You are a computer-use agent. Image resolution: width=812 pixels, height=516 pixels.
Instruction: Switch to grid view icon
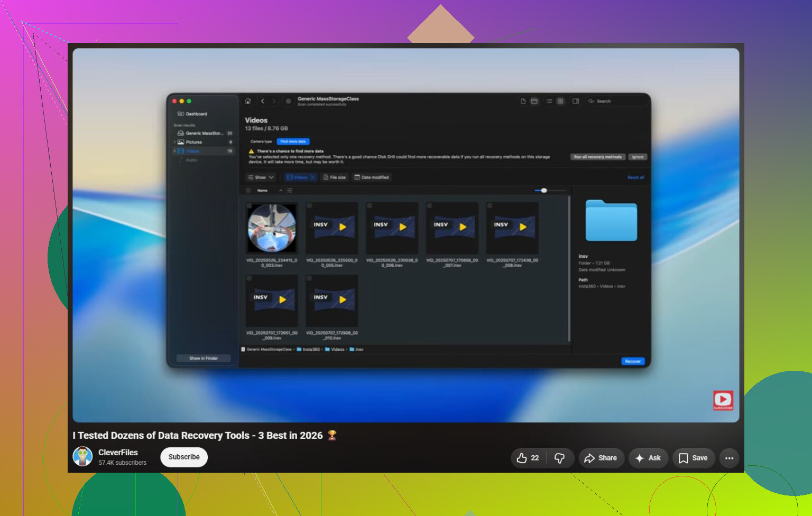tap(560, 101)
